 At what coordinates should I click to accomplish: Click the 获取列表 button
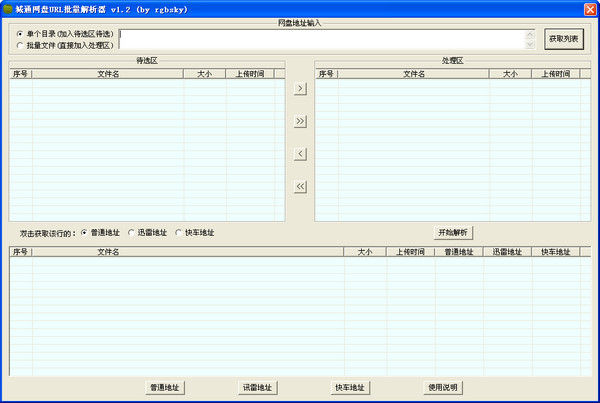[564, 39]
